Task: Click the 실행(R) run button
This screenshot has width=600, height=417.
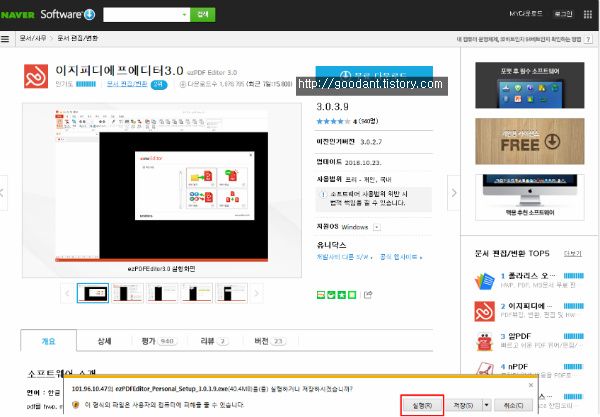Action: pos(422,405)
